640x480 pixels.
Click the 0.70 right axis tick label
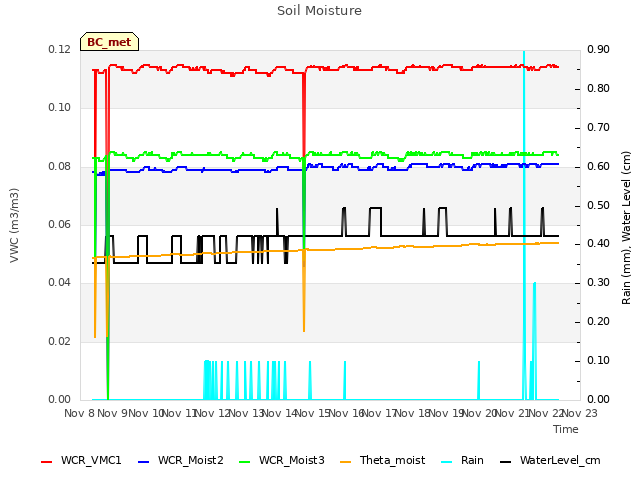point(598,127)
